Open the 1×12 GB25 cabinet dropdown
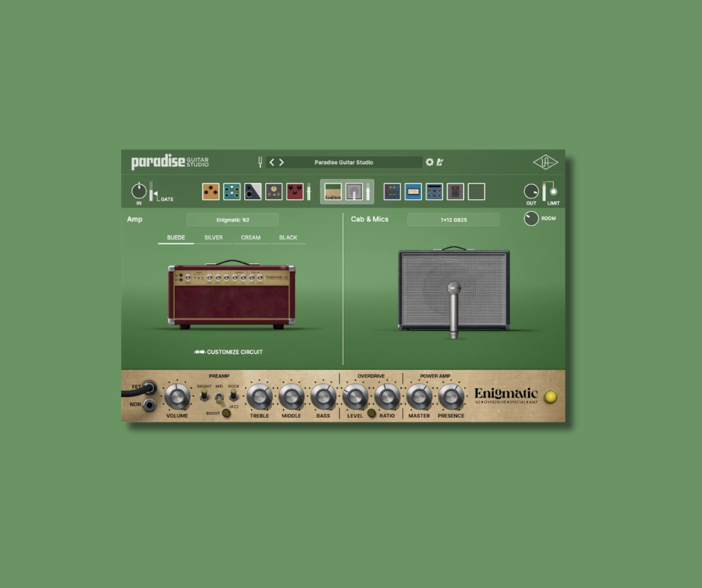 point(453,219)
